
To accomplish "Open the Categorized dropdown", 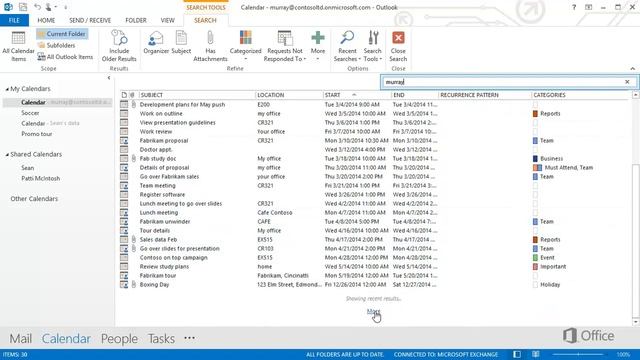I will (245, 46).
